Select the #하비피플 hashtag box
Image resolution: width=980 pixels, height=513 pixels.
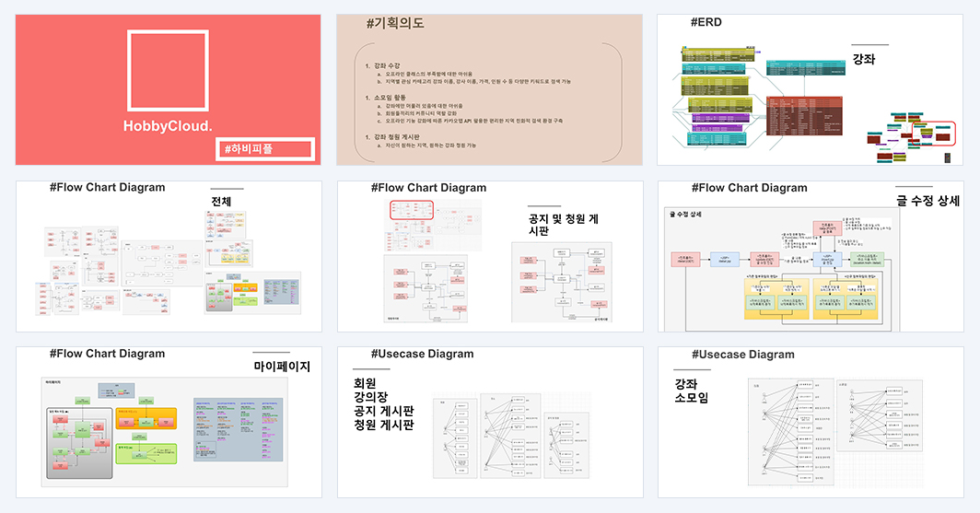coord(265,148)
